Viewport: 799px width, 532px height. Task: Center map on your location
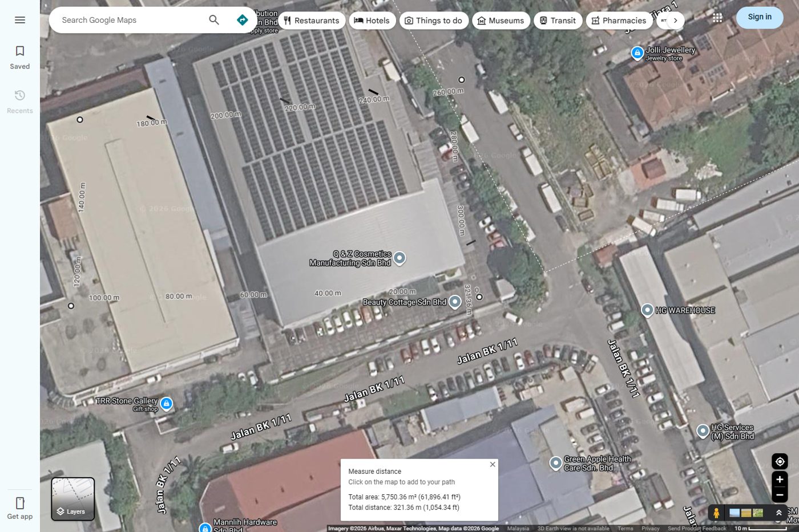click(780, 461)
